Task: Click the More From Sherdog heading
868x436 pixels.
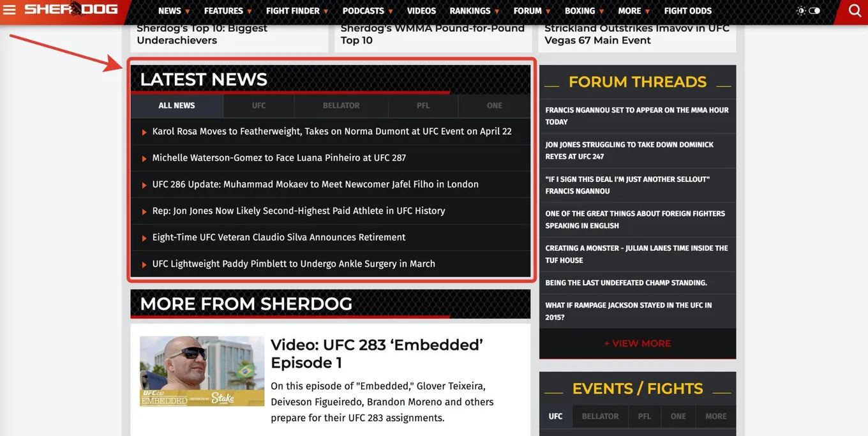Action: pyautogui.click(x=246, y=304)
